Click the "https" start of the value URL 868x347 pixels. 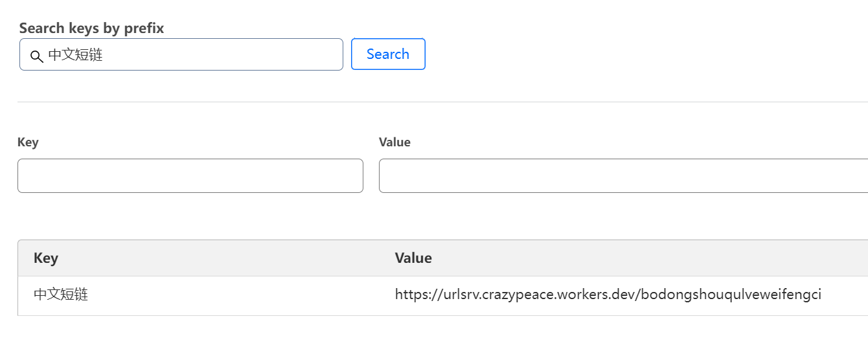pyautogui.click(x=409, y=295)
